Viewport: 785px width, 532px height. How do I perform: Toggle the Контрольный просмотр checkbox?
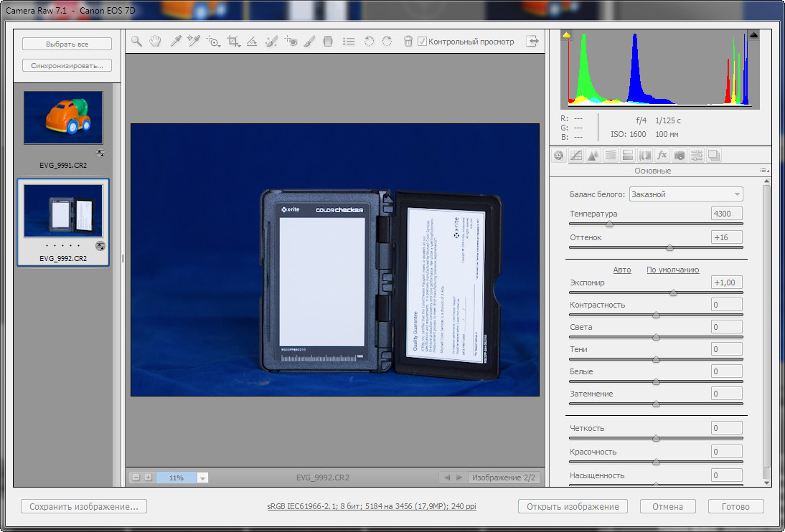[422, 42]
